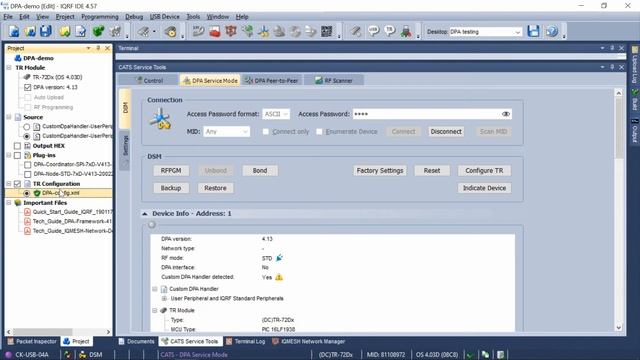
Task: Click the Connection network key icon
Action: tap(160, 119)
